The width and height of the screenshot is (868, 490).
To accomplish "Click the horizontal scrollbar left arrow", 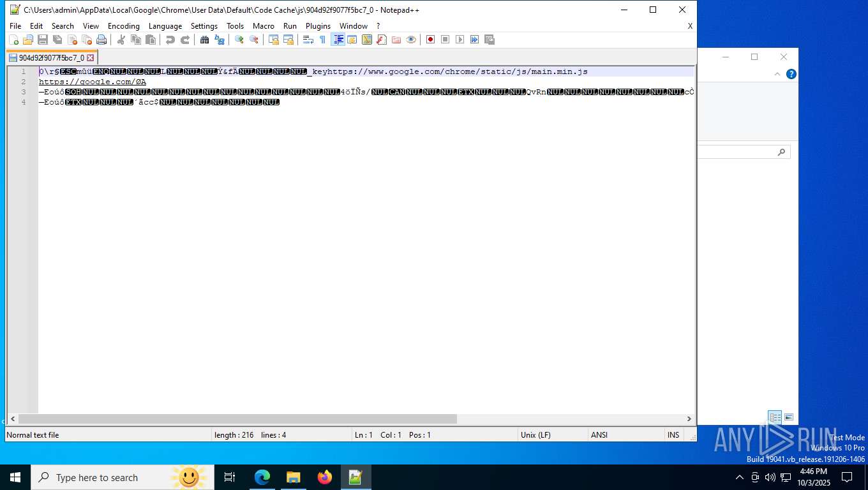I will point(13,419).
